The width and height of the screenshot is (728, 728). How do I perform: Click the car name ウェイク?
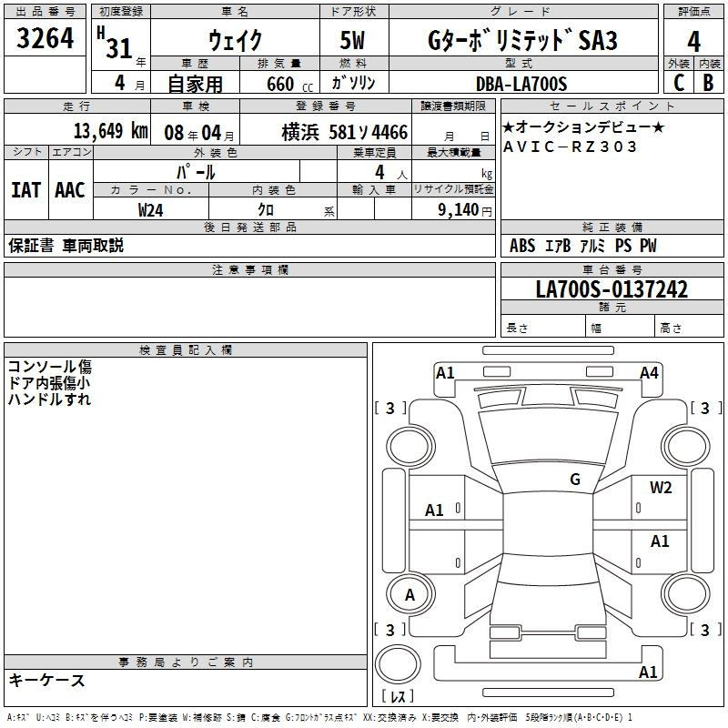tap(235, 41)
